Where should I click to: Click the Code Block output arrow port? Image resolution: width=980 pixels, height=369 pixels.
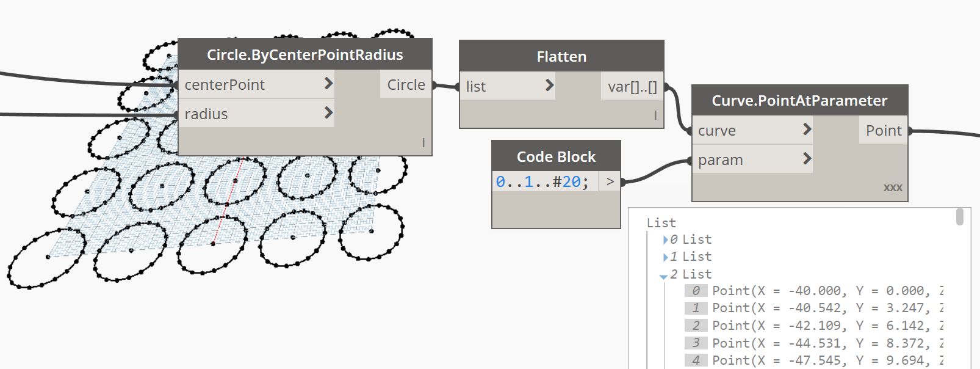610,181
